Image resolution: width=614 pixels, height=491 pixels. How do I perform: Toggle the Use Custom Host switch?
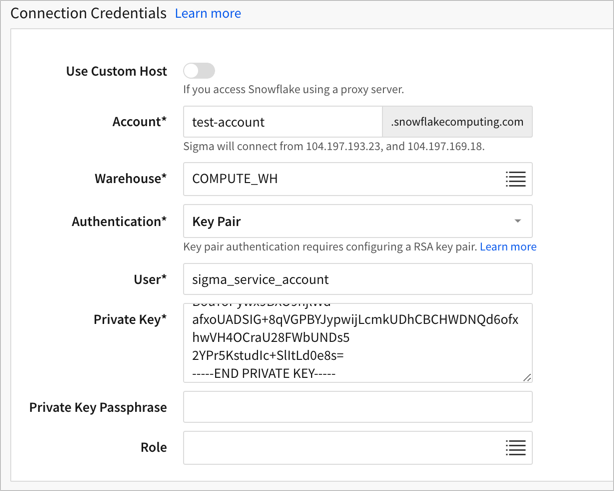[x=199, y=71]
